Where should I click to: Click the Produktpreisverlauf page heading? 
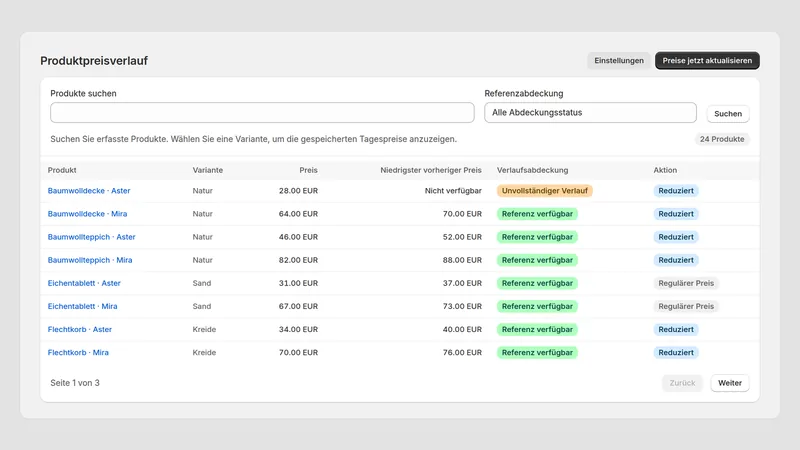pos(94,61)
